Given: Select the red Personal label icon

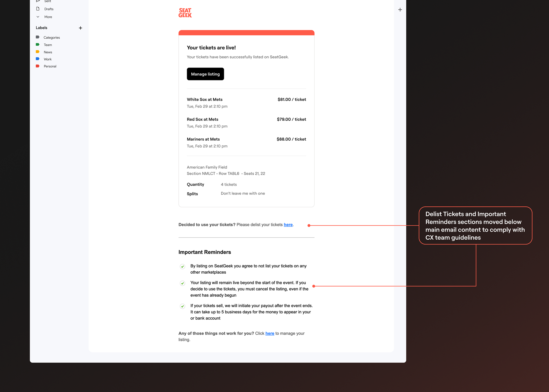Looking at the screenshot, I should 37,66.
